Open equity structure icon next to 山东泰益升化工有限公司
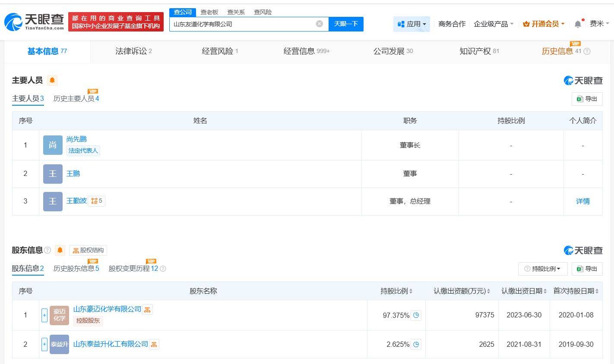Image resolution: width=614 pixels, height=364 pixels. pos(154,344)
